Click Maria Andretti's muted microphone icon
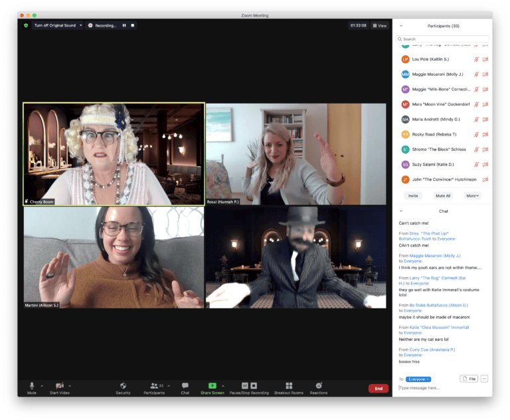Image resolution: width=510 pixels, height=420 pixels. (476, 119)
